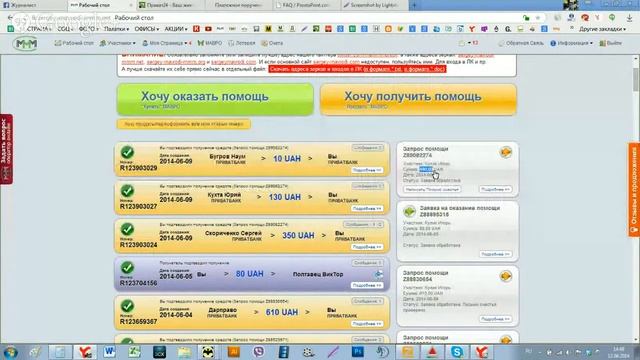Open the 'Информация' dropdown menu
The height and width of the screenshot is (360, 640).
571,43
